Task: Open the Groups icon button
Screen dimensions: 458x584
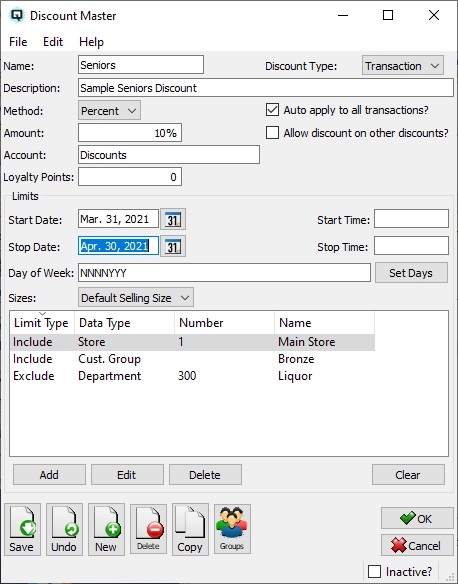Action: click(232, 529)
